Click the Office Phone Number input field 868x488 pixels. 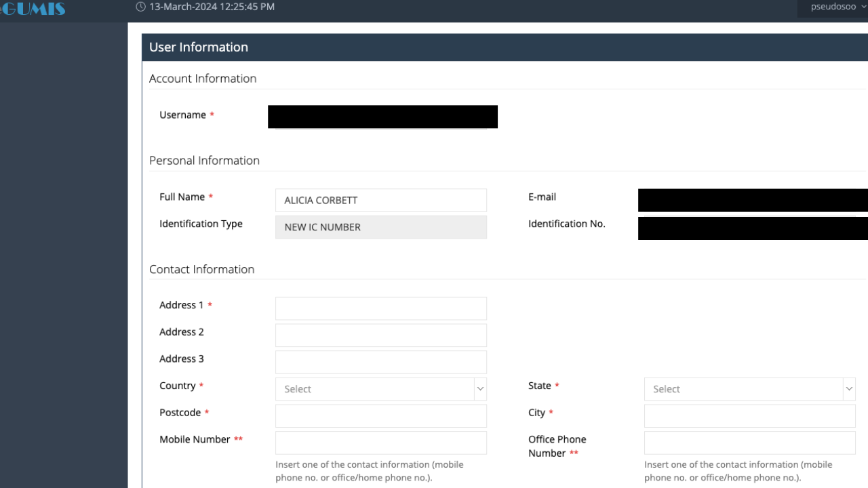click(x=750, y=443)
